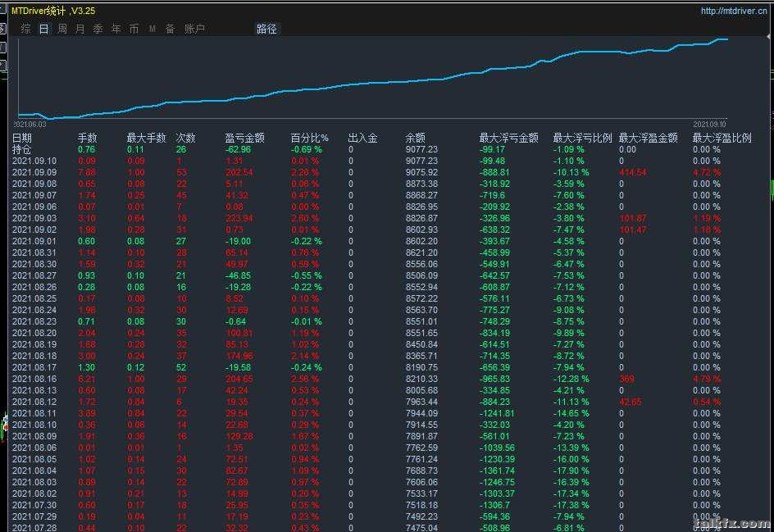Click the chart start date 2021.06.03
774x532 pixels.
click(30, 124)
